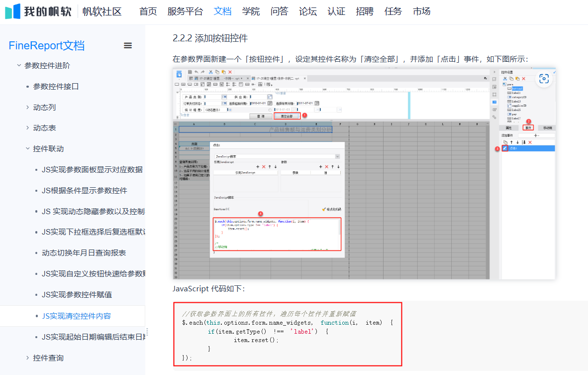
Task: Expand the 动态列 tree node
Action: [27, 108]
